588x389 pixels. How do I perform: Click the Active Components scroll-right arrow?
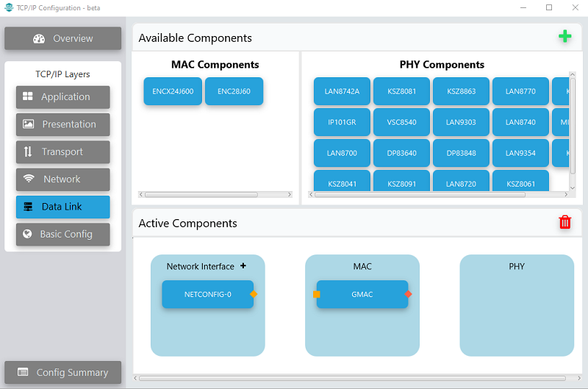[579, 378]
